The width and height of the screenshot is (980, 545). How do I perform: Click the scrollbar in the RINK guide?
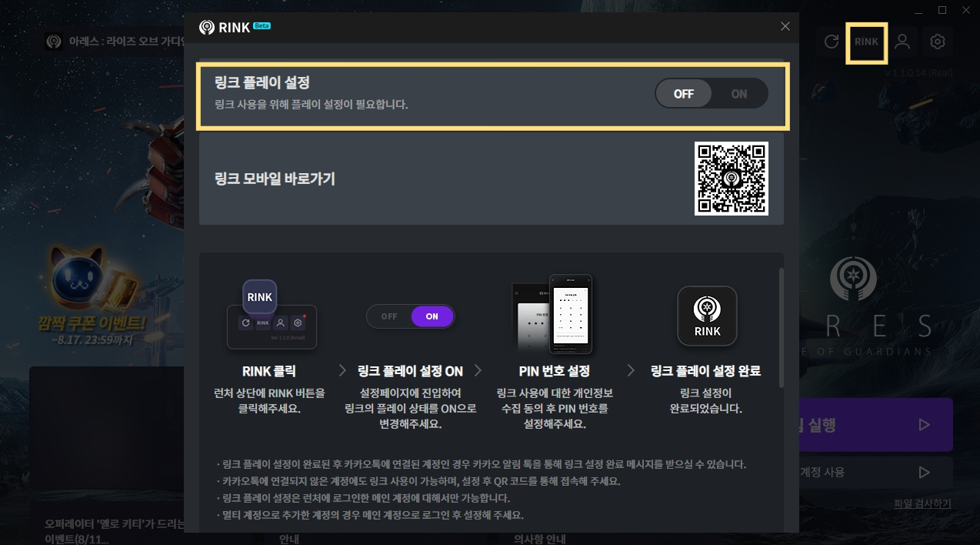point(781,327)
